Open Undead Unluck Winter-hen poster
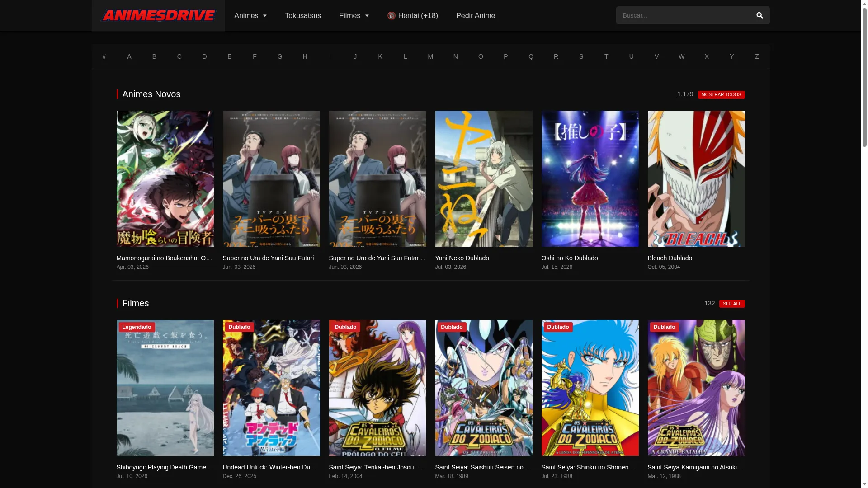Image resolution: width=868 pixels, height=488 pixels. coord(271,388)
